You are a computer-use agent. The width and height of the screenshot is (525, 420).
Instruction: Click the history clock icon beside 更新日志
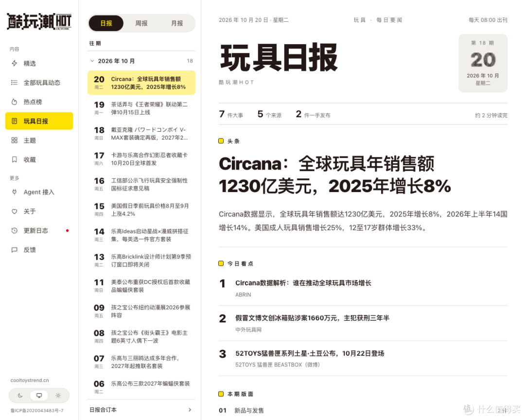point(15,230)
